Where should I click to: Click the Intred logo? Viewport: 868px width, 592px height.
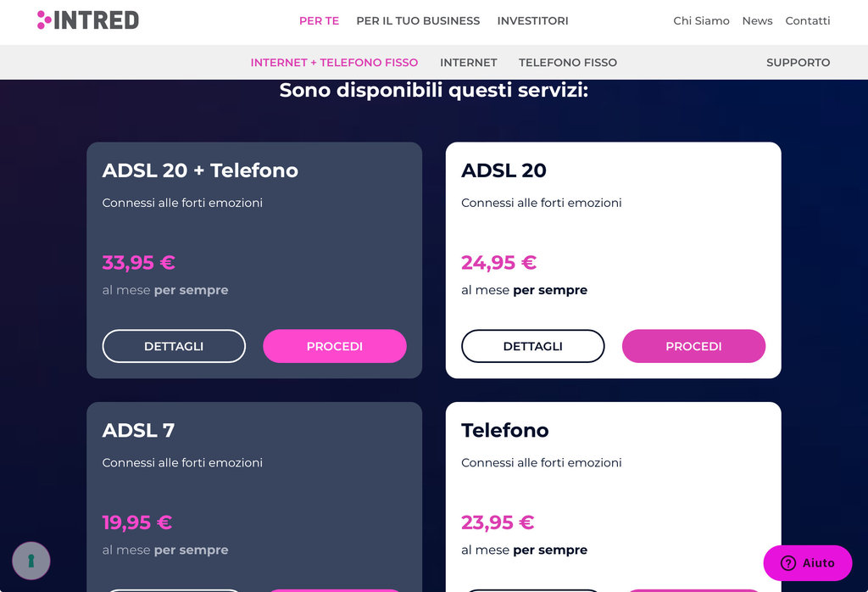pos(88,20)
